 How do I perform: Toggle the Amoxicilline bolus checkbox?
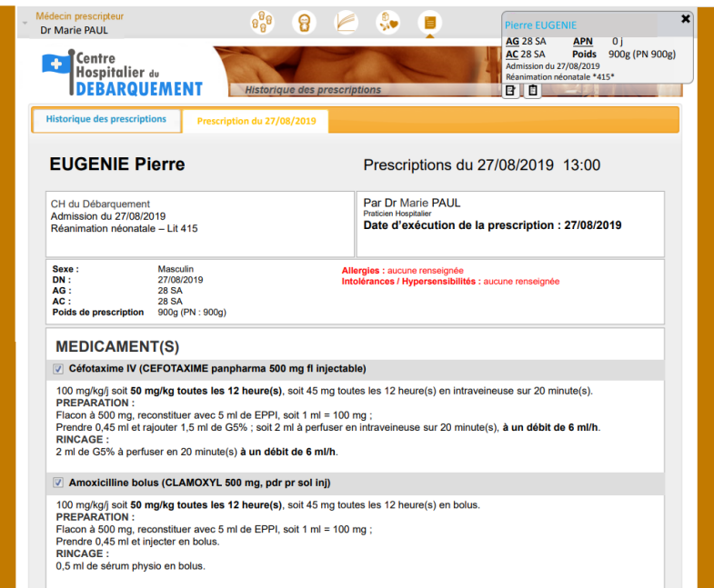(x=58, y=482)
